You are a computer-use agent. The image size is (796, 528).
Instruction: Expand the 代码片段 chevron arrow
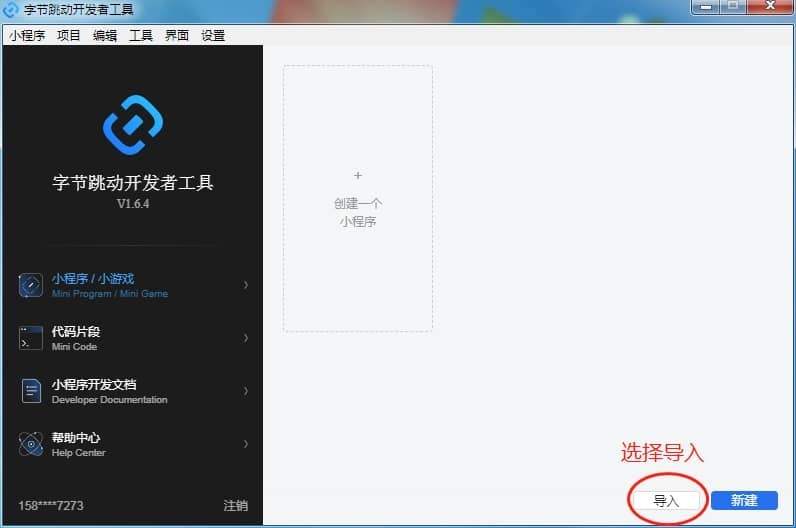point(246,338)
